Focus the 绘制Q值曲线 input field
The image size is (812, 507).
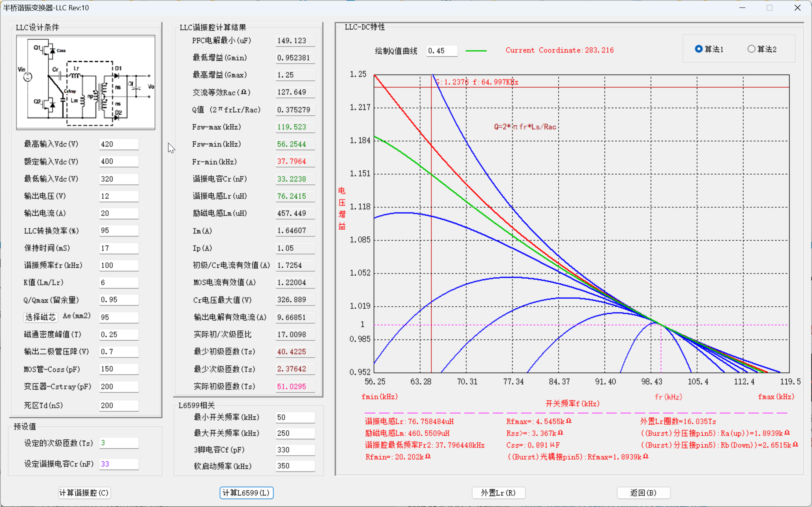[442, 51]
